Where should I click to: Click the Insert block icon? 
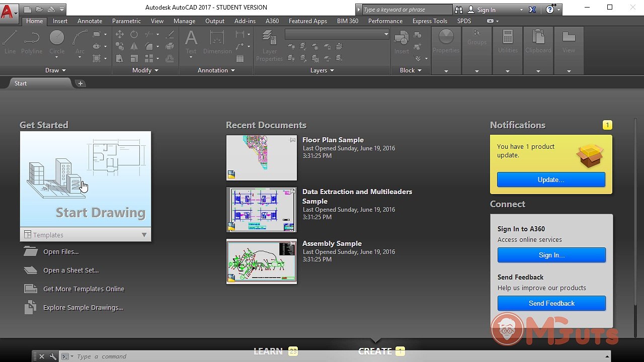[x=401, y=42]
